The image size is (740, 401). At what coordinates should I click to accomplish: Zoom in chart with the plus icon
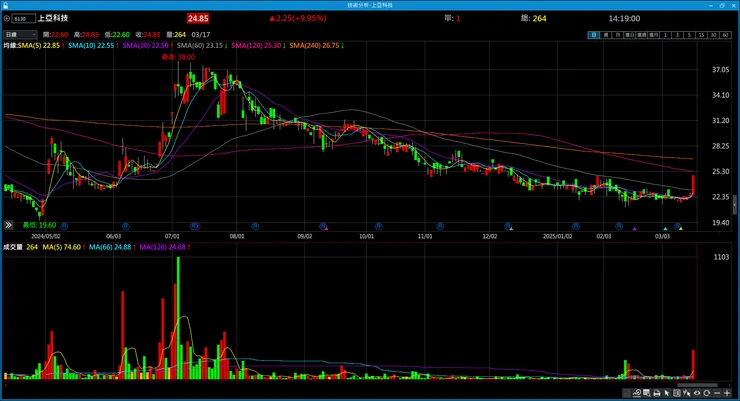coord(727,393)
